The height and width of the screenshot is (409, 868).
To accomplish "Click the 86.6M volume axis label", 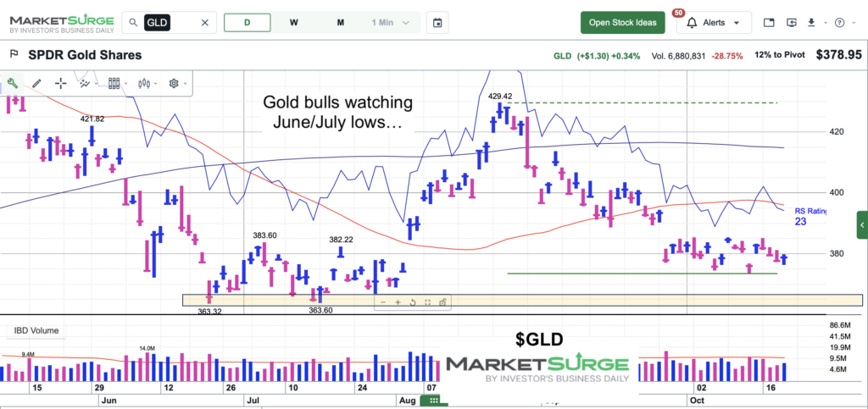I will click(x=840, y=324).
